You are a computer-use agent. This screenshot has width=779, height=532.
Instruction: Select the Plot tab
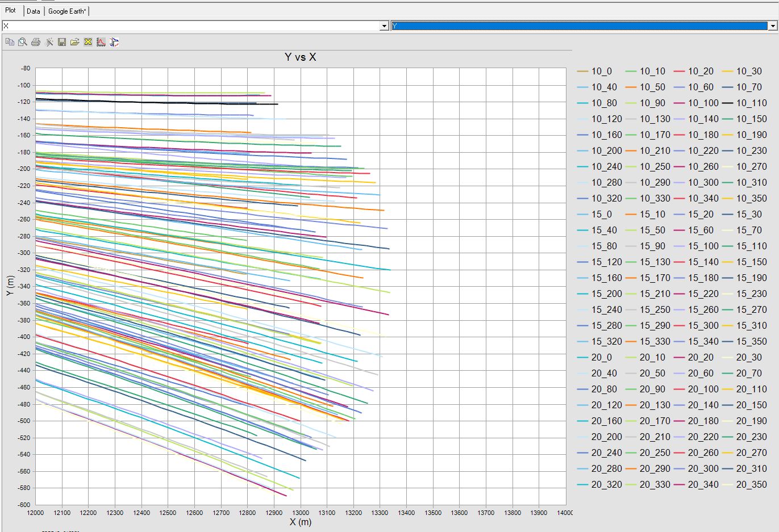(x=11, y=11)
